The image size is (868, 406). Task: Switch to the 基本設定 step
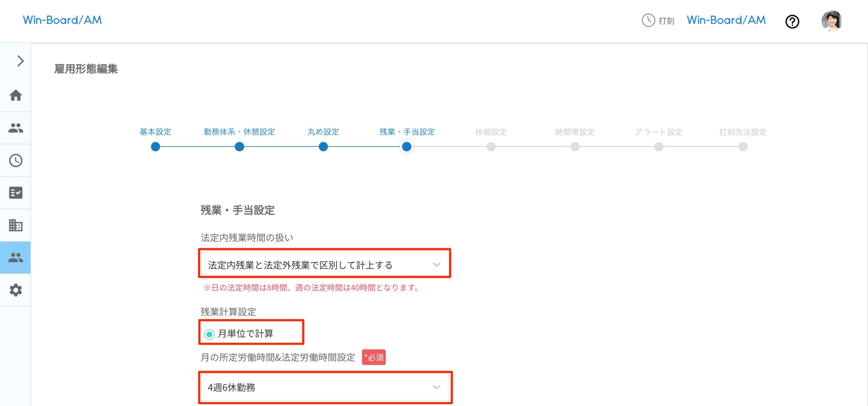point(155,132)
